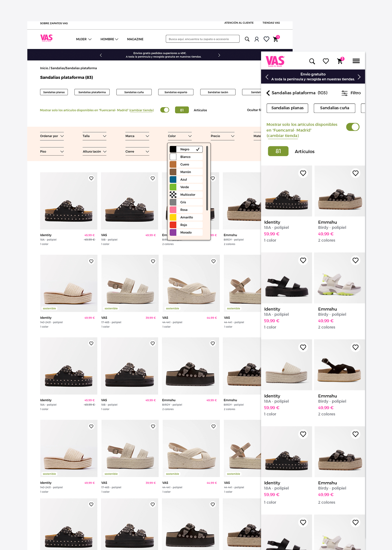Favorite the mobile black chunky platform sandal
This screenshot has height=550, width=392.
coord(303,260)
